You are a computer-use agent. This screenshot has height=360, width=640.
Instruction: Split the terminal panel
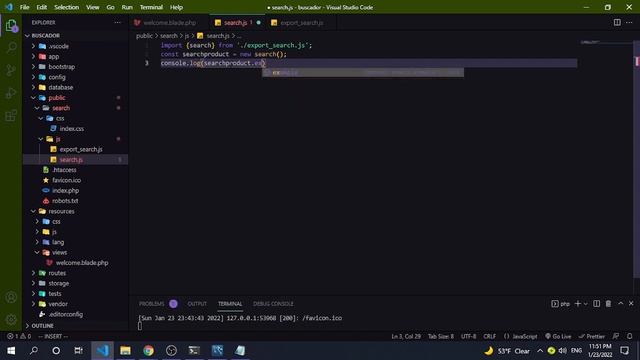(597, 304)
